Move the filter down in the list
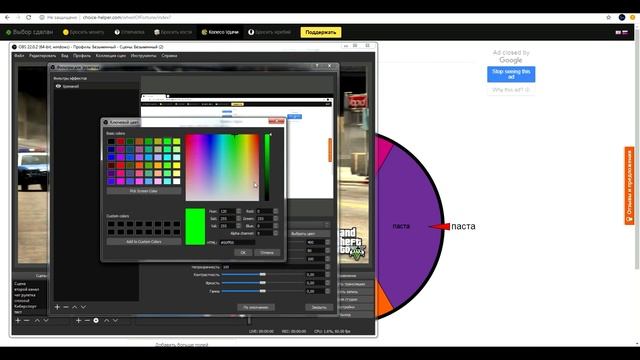Screen dimensions: 640x360 [83, 307]
